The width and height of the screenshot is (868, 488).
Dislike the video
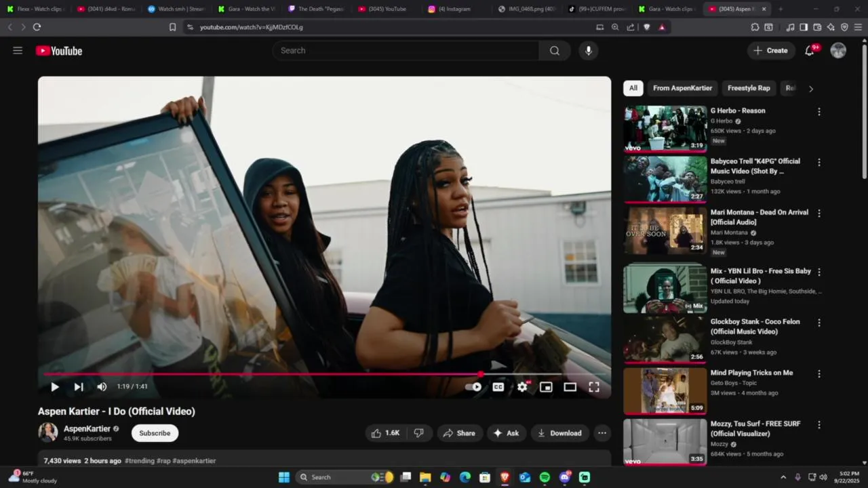tap(419, 433)
